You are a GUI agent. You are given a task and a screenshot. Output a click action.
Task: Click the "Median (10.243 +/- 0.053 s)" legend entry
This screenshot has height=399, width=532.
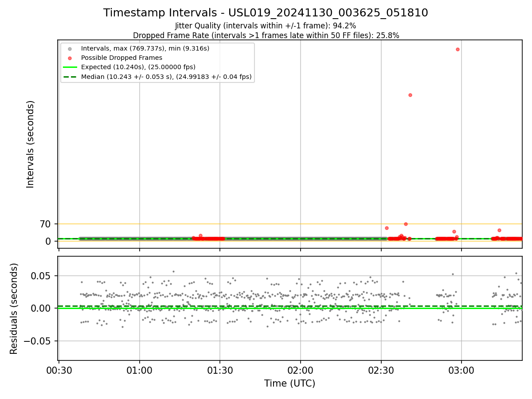tap(166, 77)
